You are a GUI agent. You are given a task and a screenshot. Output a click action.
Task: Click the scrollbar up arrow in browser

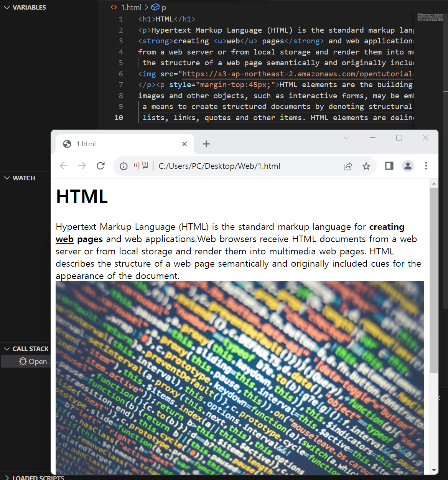434,183
